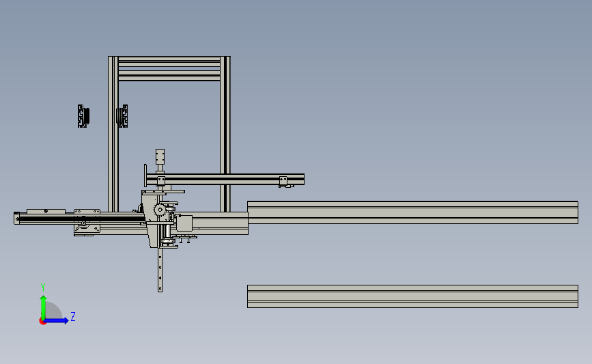Click the 'Y' axis label
This screenshot has width=592, height=364.
(x=43, y=288)
